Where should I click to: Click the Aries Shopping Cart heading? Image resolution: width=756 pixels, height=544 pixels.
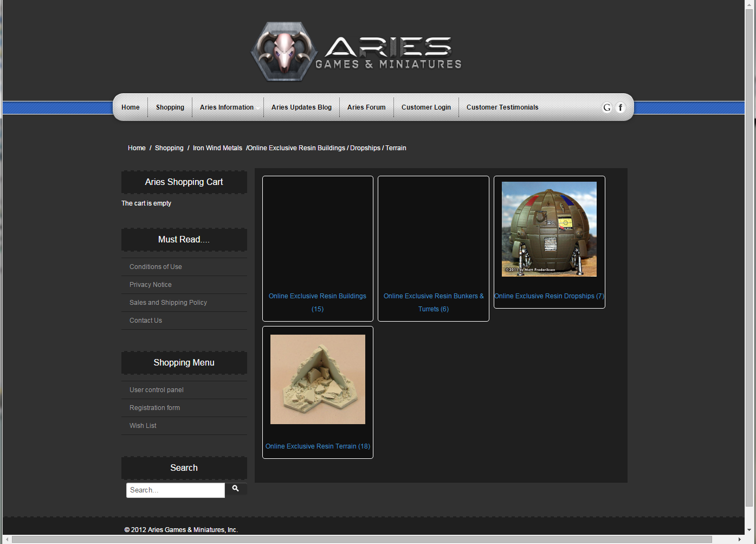(184, 182)
